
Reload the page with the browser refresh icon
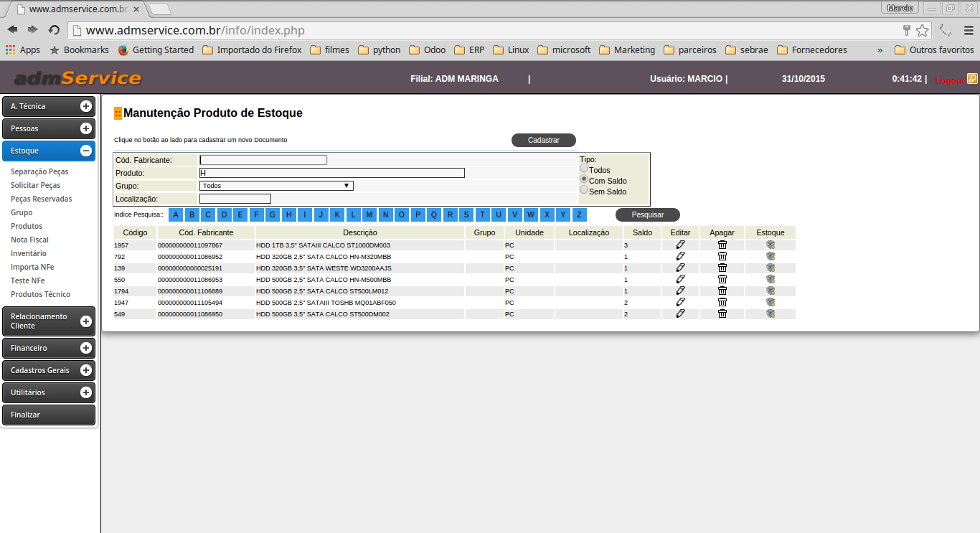[54, 30]
